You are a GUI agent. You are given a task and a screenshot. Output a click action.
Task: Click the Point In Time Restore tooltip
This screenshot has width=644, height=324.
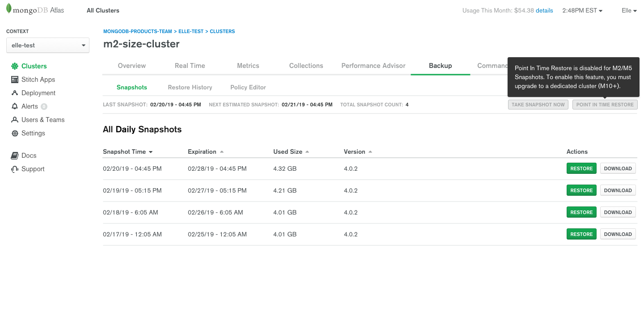[x=573, y=77]
